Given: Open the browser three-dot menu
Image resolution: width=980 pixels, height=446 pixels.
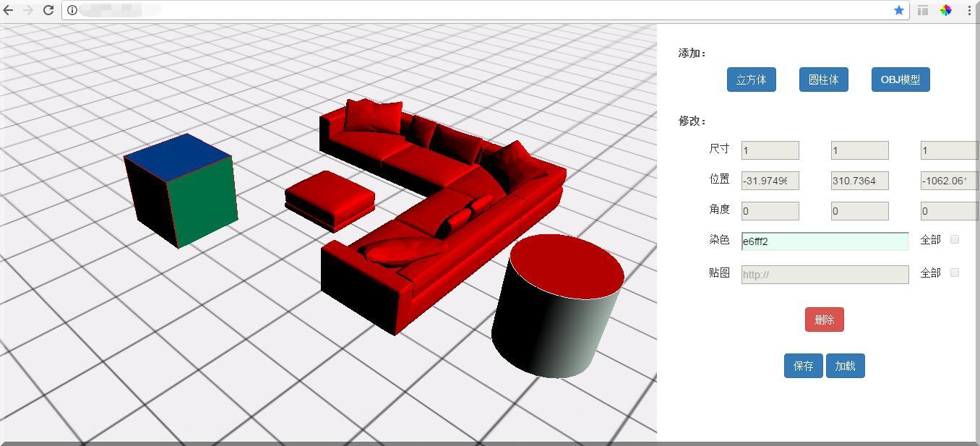Looking at the screenshot, I should pyautogui.click(x=968, y=10).
